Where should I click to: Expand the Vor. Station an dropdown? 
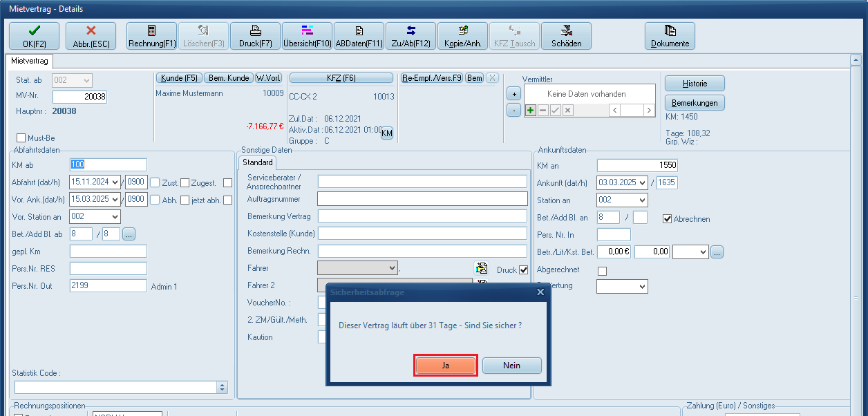pos(114,217)
